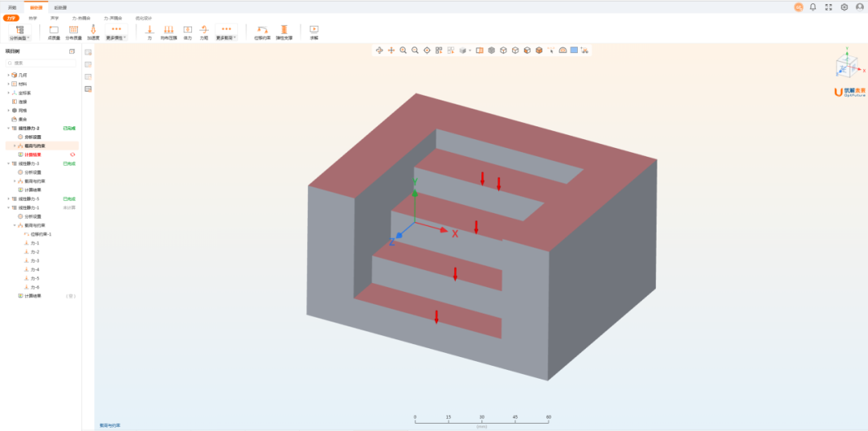Activate rotate view tool in viewport toolbar
This screenshot has height=431, width=868.
click(379, 51)
